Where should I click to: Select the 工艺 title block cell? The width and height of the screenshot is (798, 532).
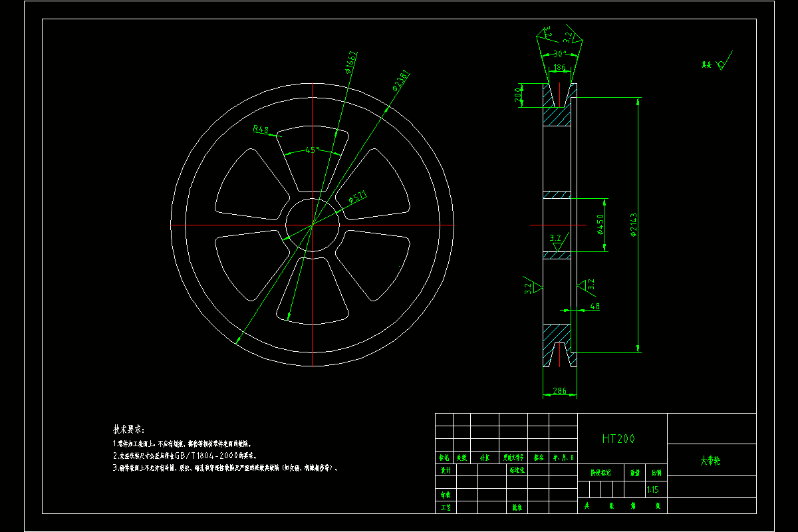(x=446, y=507)
